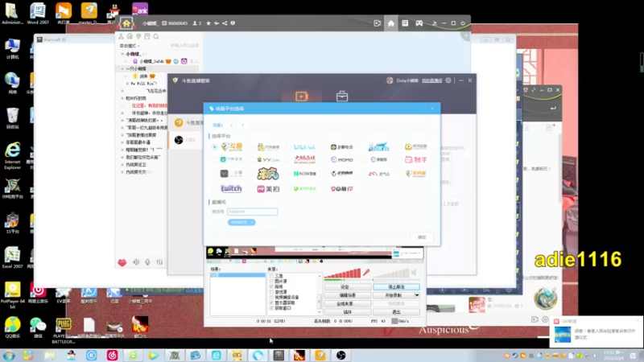The height and width of the screenshot is (362, 644).
Task: Adjust the red microphone volume meter in OBS
Action: (x=343, y=274)
